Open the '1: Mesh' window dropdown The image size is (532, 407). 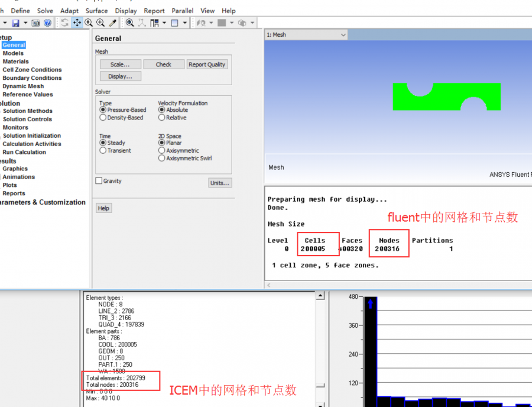[x=343, y=35]
